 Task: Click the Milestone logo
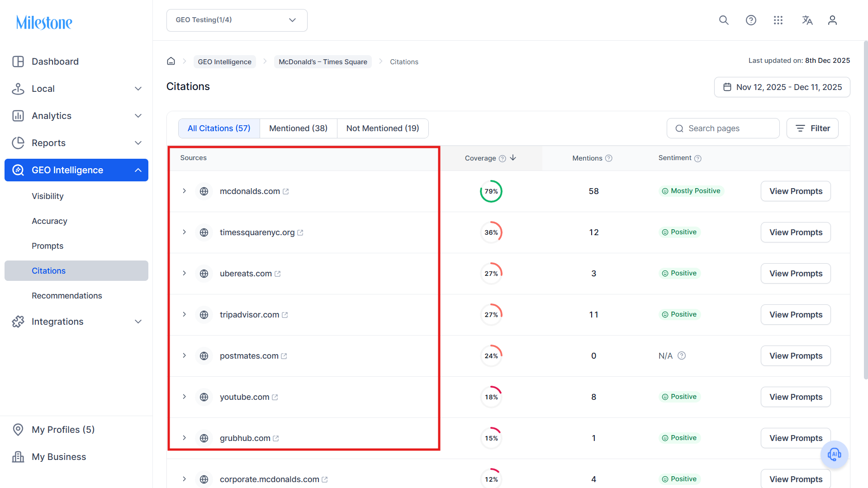coord(44,22)
